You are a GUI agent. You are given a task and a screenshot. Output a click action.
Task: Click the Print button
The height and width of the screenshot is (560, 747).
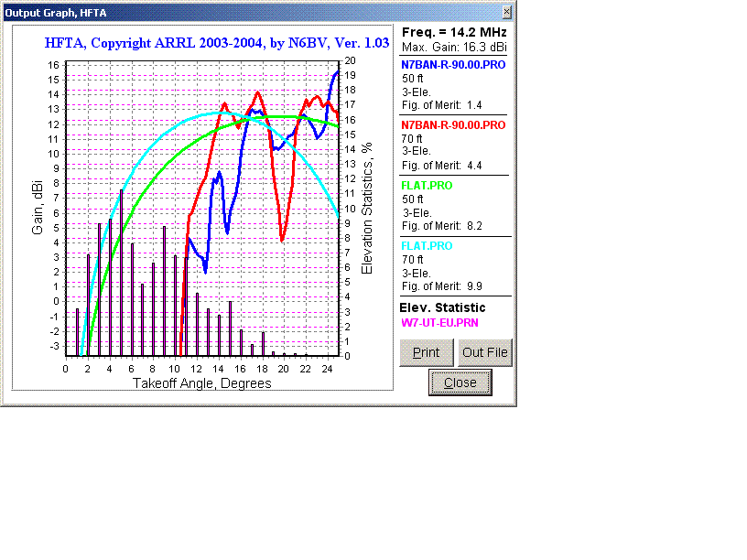427,352
